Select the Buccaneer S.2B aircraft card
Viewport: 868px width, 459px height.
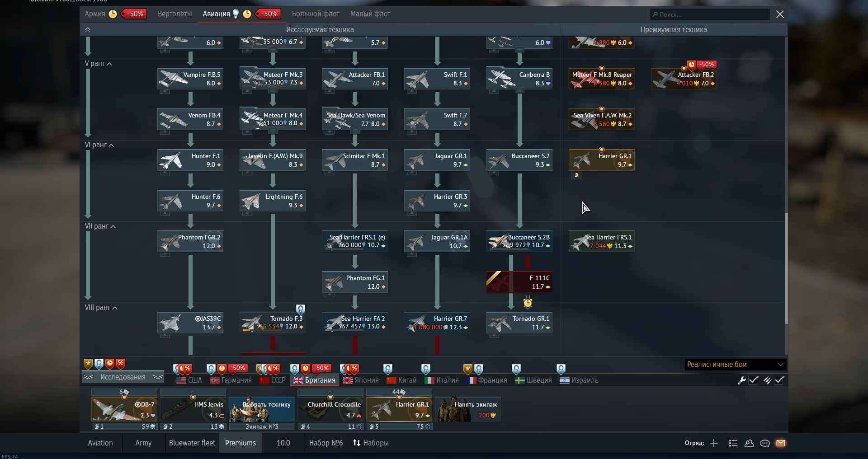click(519, 242)
